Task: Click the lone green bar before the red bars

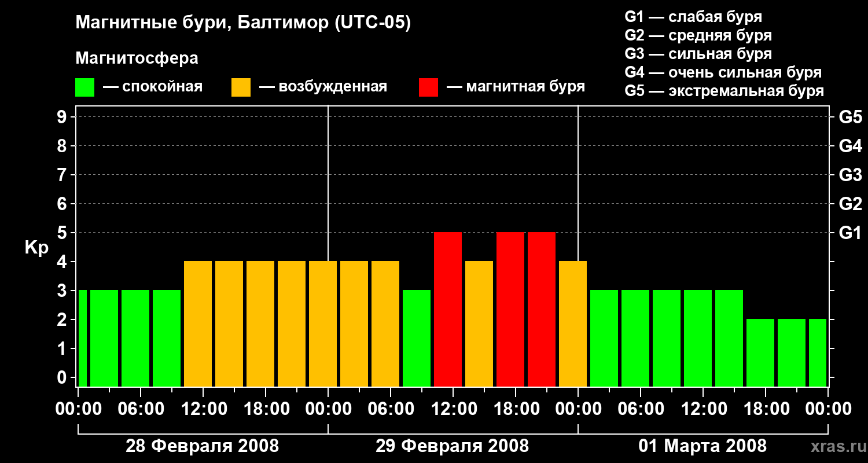Action: [x=417, y=338]
